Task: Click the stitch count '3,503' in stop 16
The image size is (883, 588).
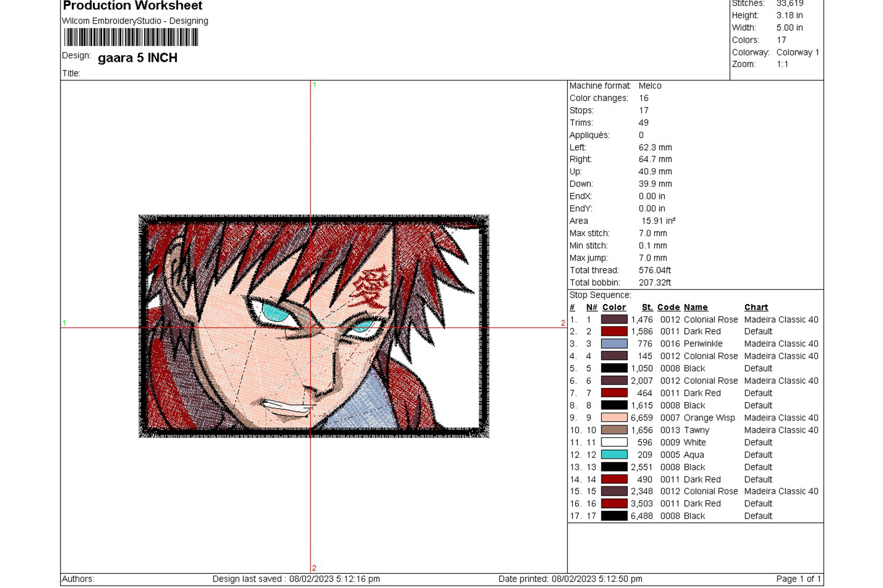Action: coord(642,504)
